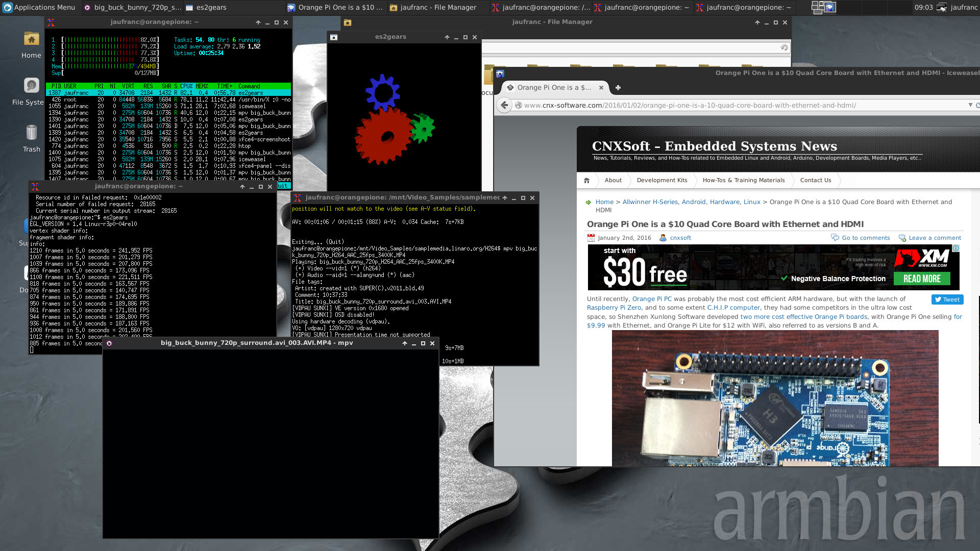Open the Home desktop icon
This screenshot has width=980, height=551.
point(31,45)
